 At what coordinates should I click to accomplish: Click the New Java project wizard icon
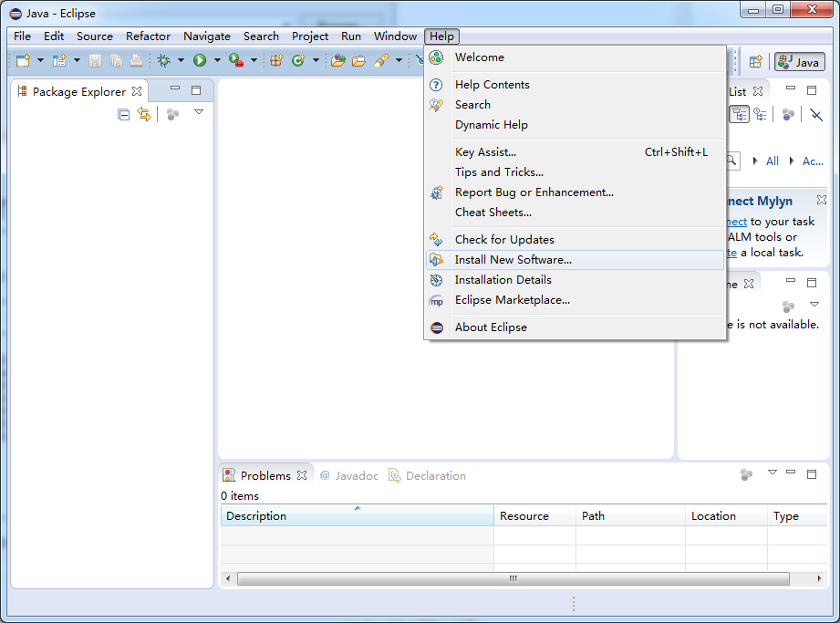point(59,60)
